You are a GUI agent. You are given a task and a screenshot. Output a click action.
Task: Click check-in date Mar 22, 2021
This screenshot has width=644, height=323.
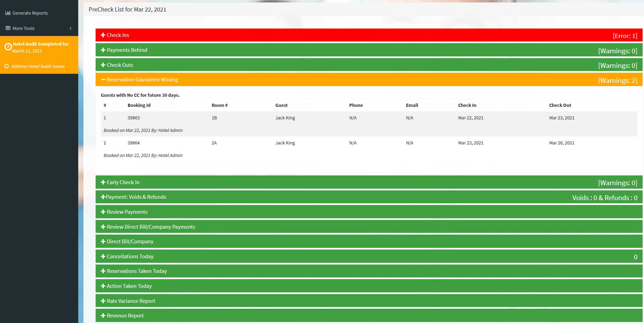tap(470, 118)
